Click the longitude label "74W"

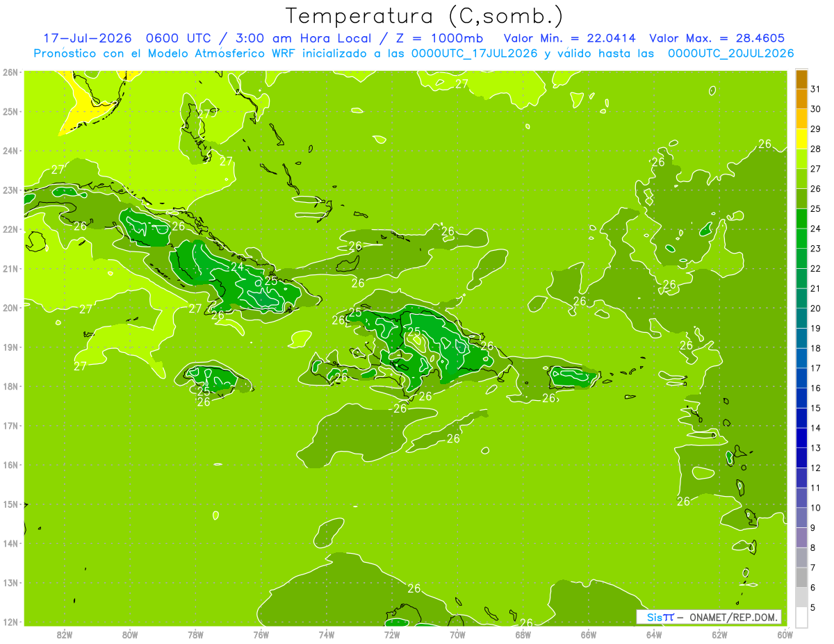click(327, 634)
